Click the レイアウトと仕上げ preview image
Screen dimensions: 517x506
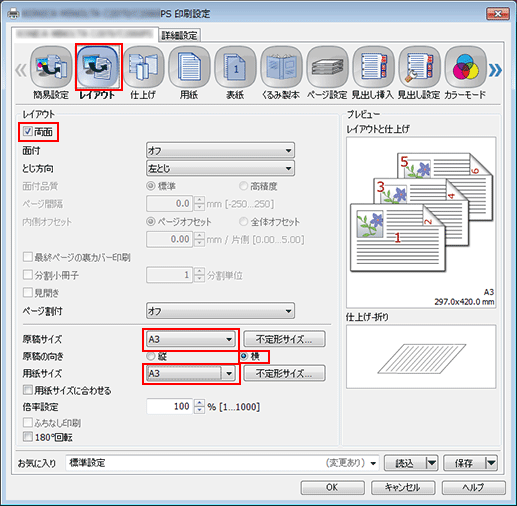click(421, 222)
